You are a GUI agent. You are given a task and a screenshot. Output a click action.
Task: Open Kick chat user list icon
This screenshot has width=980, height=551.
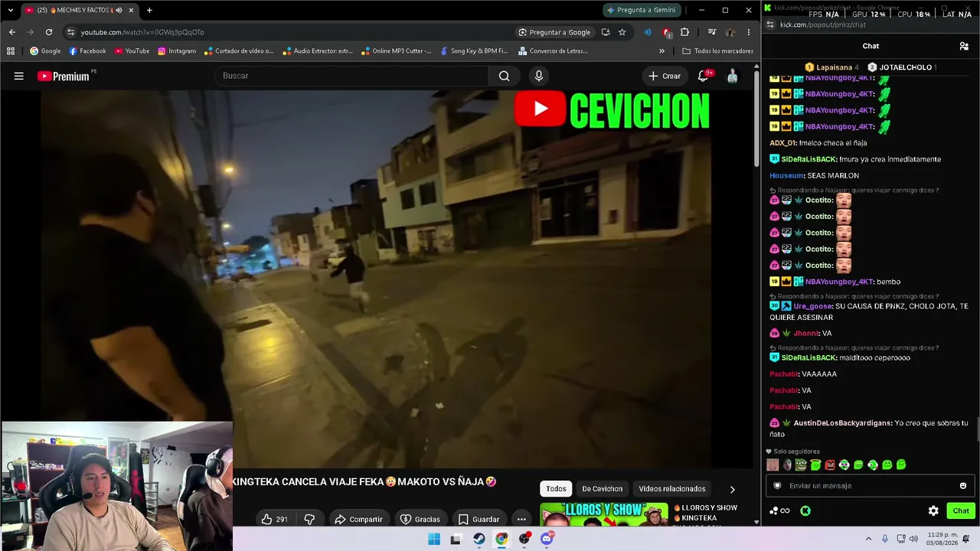[964, 46]
